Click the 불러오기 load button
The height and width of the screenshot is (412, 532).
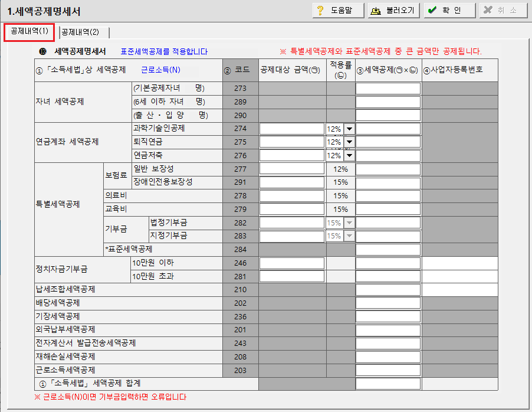[394, 11]
